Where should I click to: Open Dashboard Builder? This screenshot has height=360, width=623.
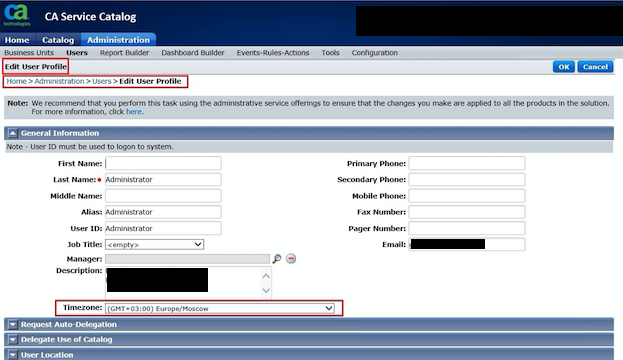193,53
